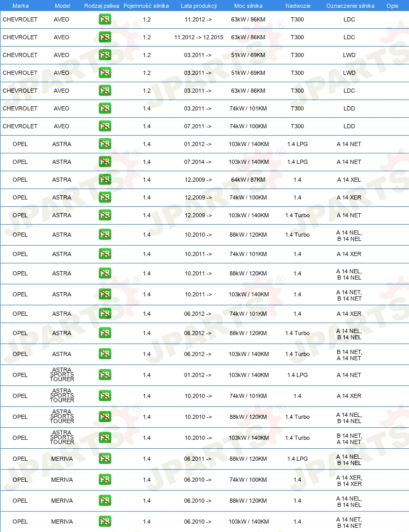
Task: Click fuel icon in MERIVA 06.2010 74kW row
Action: (x=105, y=480)
